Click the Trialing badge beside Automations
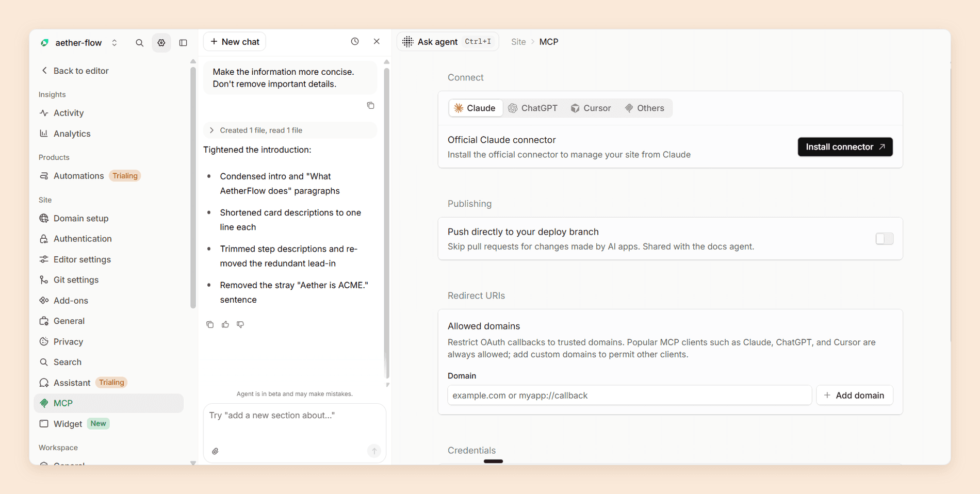The height and width of the screenshot is (494, 980). [125, 176]
